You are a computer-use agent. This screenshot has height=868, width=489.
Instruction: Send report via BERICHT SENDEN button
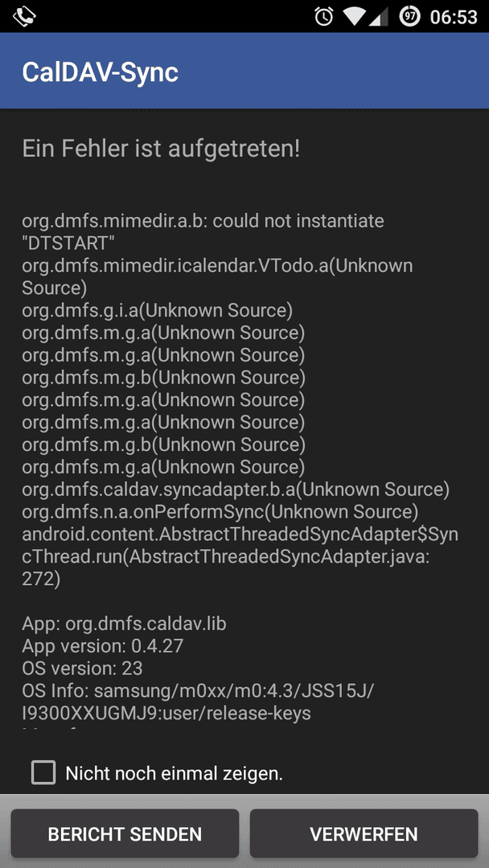pos(125,833)
